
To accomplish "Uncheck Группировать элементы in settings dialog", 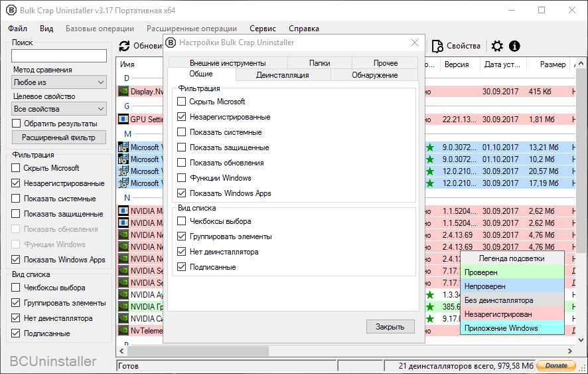I will (181, 236).
